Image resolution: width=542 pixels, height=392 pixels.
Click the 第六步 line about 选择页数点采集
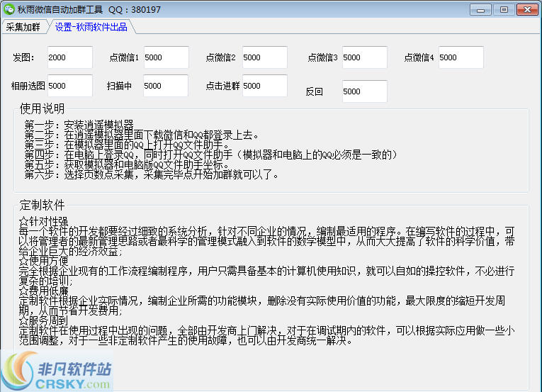coord(152,174)
